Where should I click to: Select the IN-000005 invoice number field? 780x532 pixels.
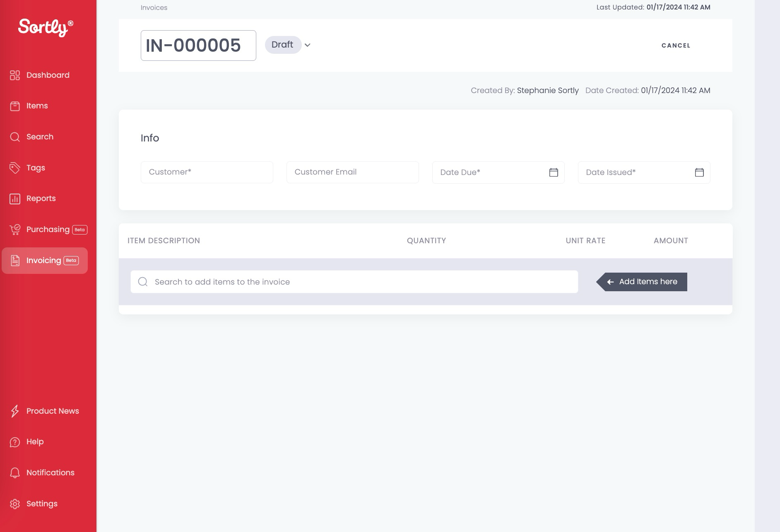coord(198,45)
